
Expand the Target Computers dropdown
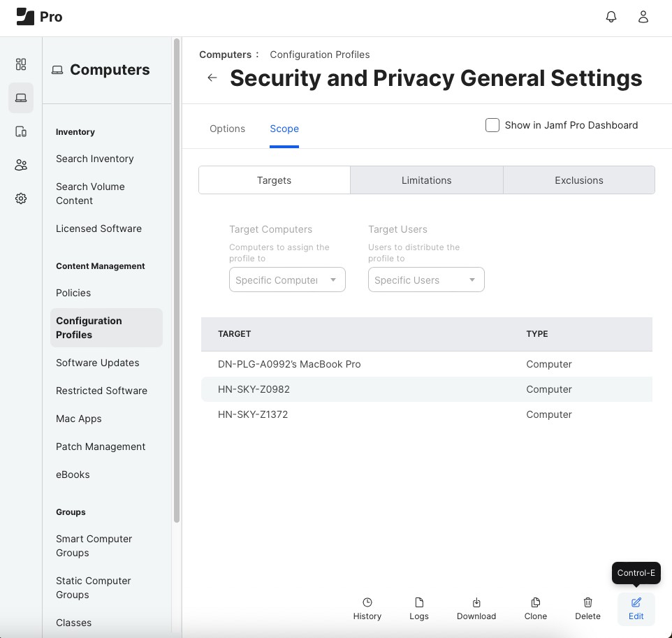click(x=287, y=280)
